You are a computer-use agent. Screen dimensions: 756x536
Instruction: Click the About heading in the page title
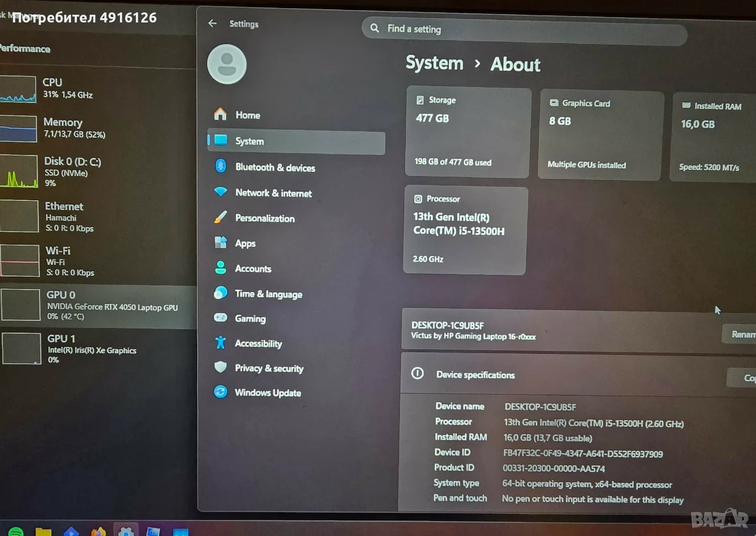(516, 64)
